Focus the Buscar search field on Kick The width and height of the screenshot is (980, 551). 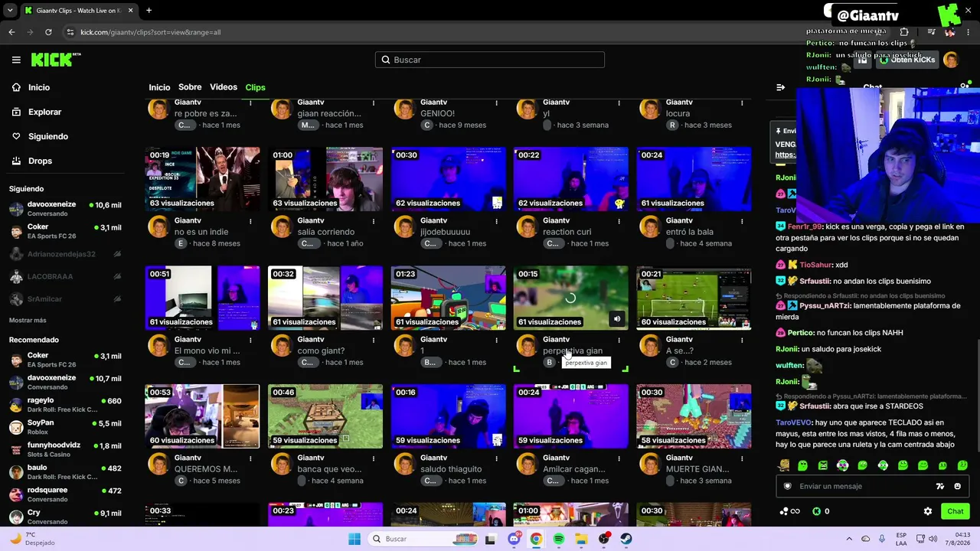click(x=490, y=60)
